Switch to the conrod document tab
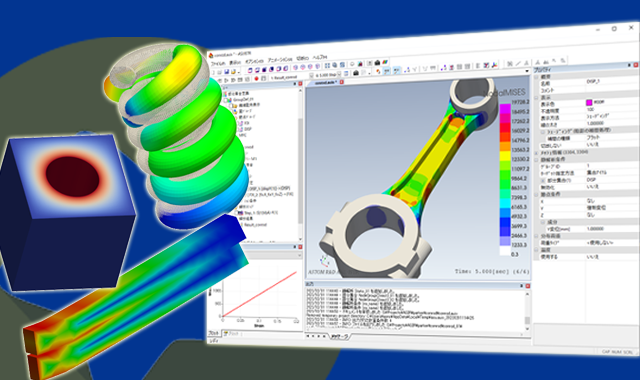Viewport: 640px width, 380px height. [325, 82]
